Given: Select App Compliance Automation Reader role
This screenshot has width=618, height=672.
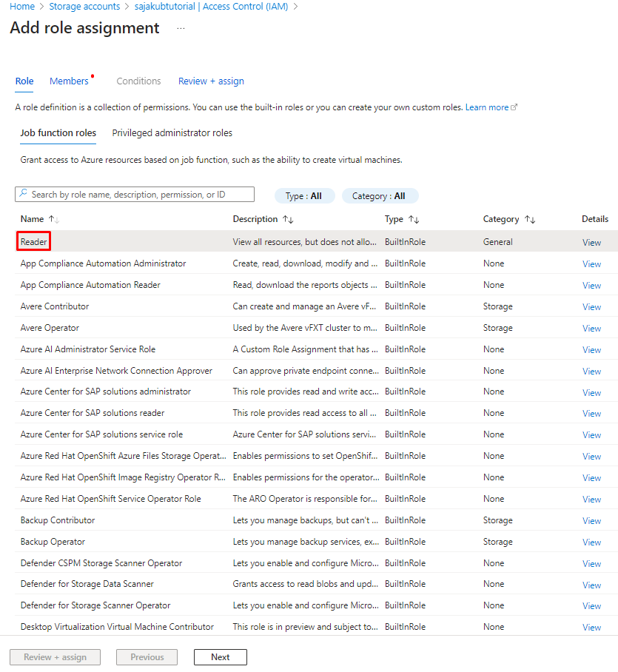Looking at the screenshot, I should (90, 285).
